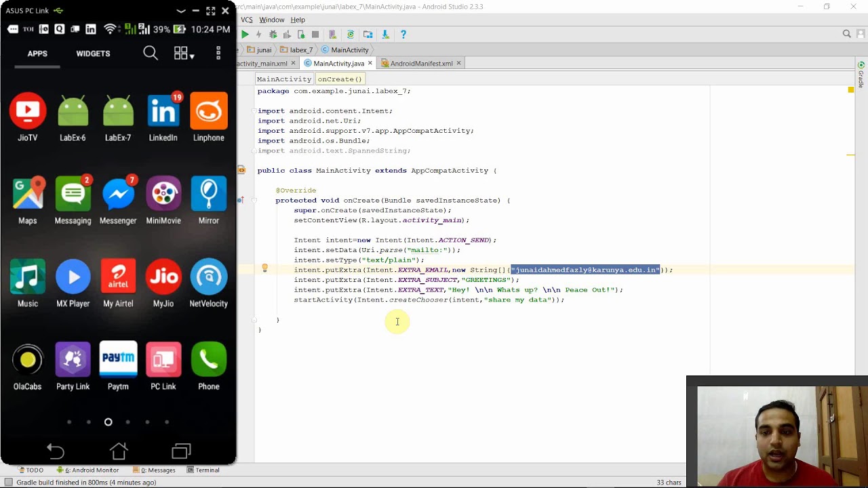Open the three-dot overflow menu on phone
The image size is (868, 488).
218,53
